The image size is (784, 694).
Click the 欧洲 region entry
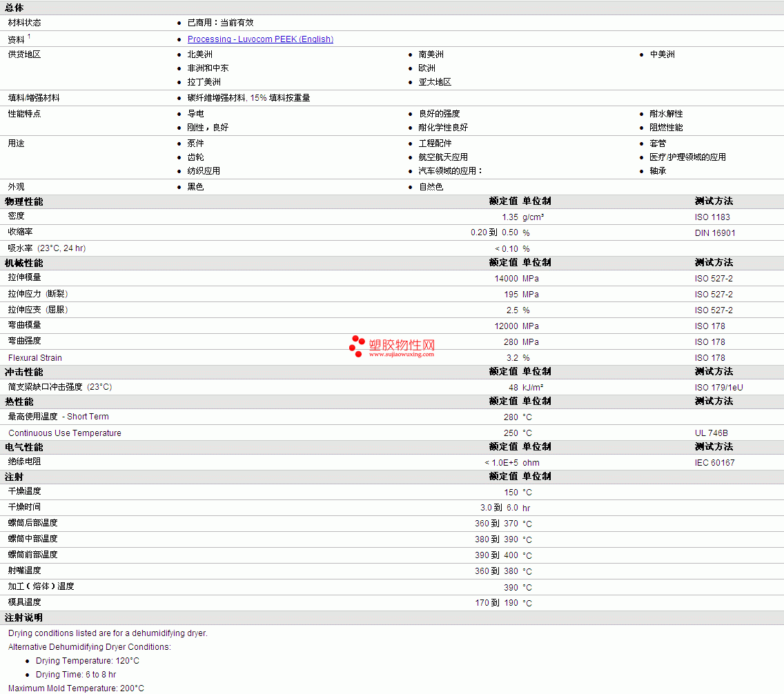(x=427, y=68)
